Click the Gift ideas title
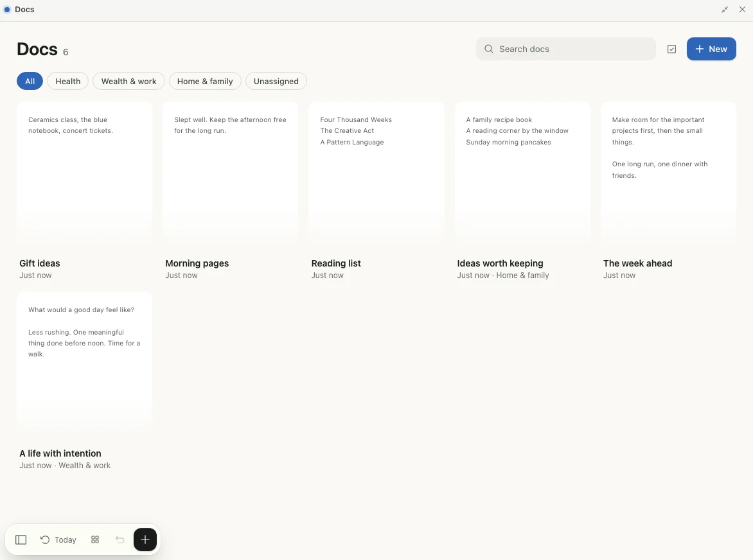 [40, 263]
